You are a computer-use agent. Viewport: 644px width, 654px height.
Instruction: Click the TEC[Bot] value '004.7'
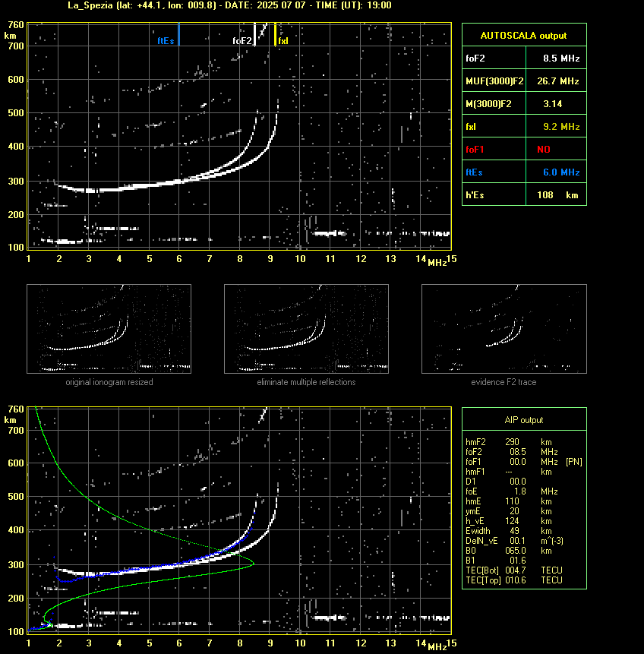coord(515,570)
